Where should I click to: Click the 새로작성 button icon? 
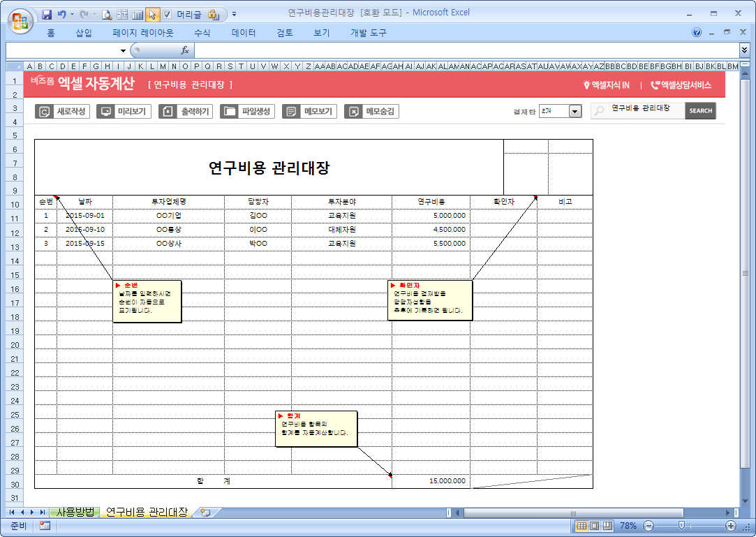45,112
